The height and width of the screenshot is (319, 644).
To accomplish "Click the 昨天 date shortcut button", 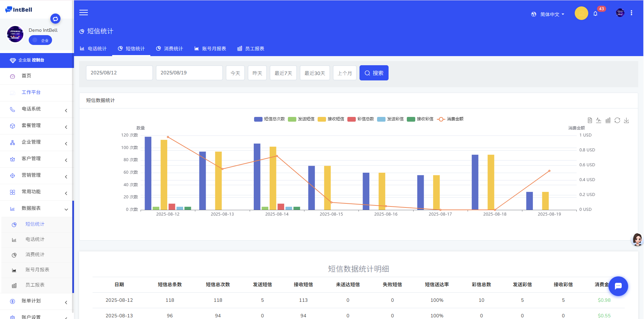I will (x=257, y=73).
